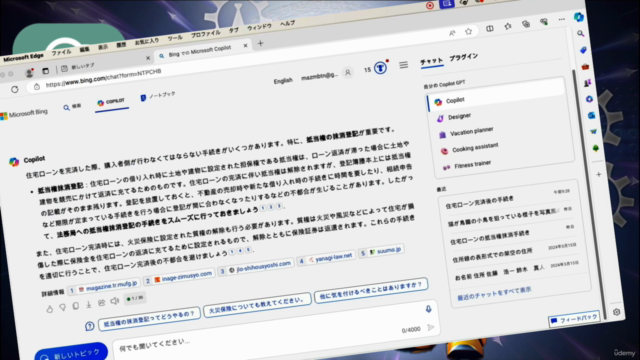Open the ウィンドウ menu

pyautogui.click(x=259, y=28)
